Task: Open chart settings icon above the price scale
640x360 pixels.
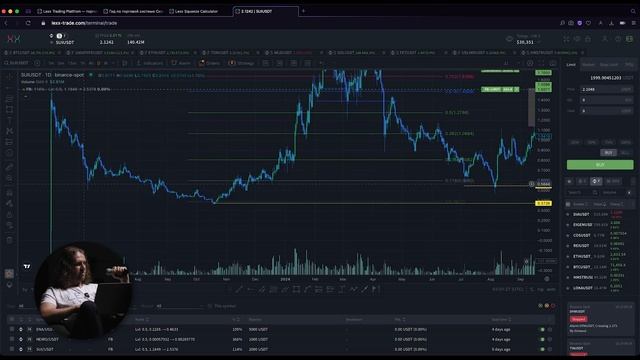Action: (x=530, y=63)
